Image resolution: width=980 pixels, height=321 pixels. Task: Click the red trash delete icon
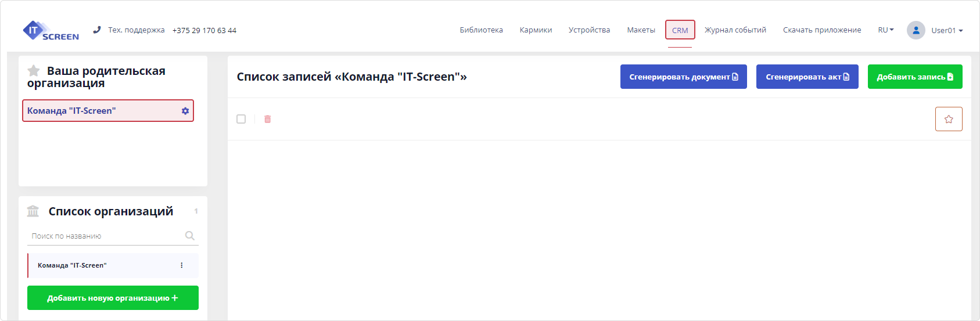point(268,119)
